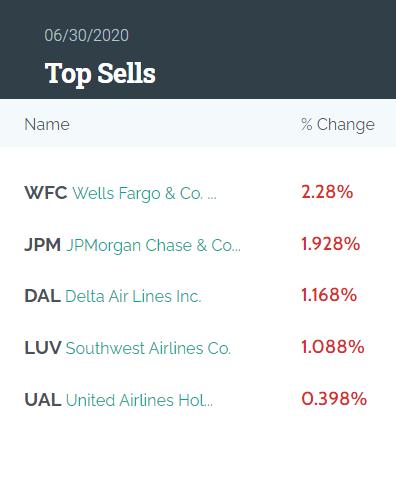Screen dimensions: 396x482
Task: Select the 0.398% change for UAL
Action: (x=334, y=399)
